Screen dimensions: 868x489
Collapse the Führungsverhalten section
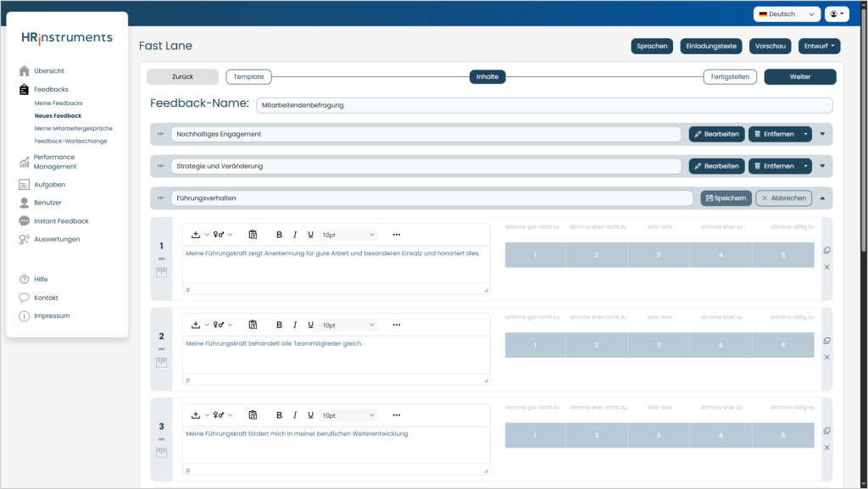pyautogui.click(x=822, y=198)
